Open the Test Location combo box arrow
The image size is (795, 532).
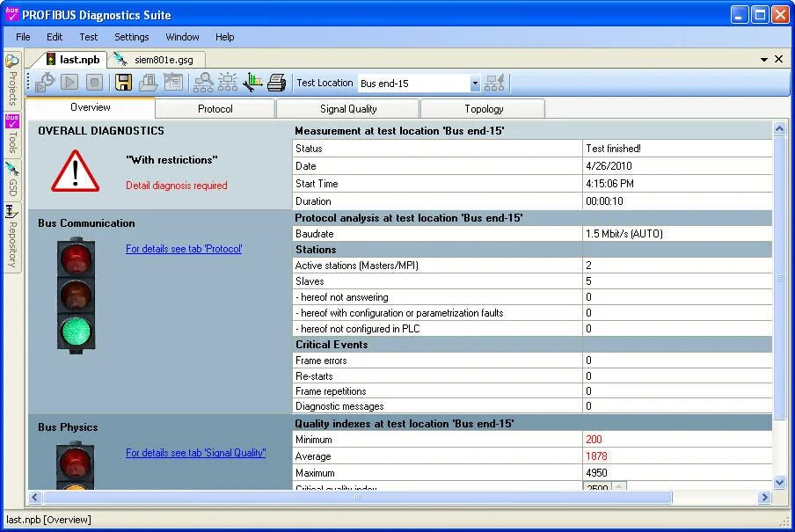tap(475, 84)
